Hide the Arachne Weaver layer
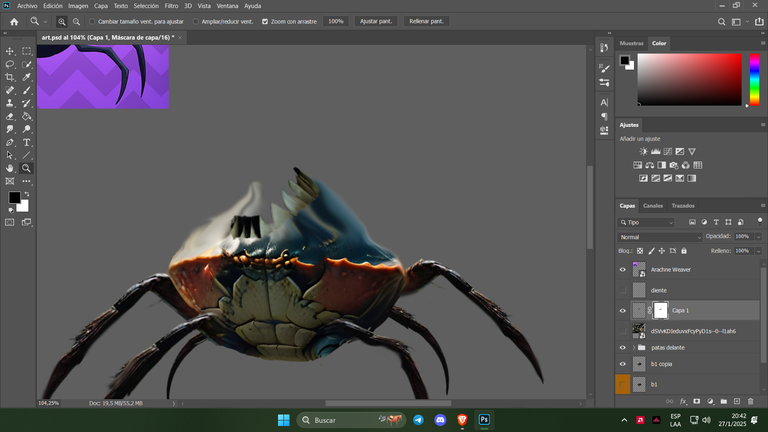The height and width of the screenshot is (432, 768). point(623,269)
